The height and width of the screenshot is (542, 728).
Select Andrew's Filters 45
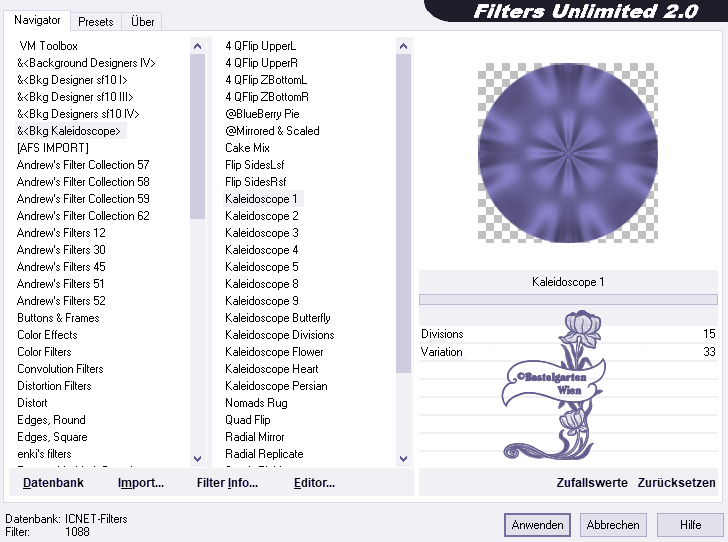61,267
